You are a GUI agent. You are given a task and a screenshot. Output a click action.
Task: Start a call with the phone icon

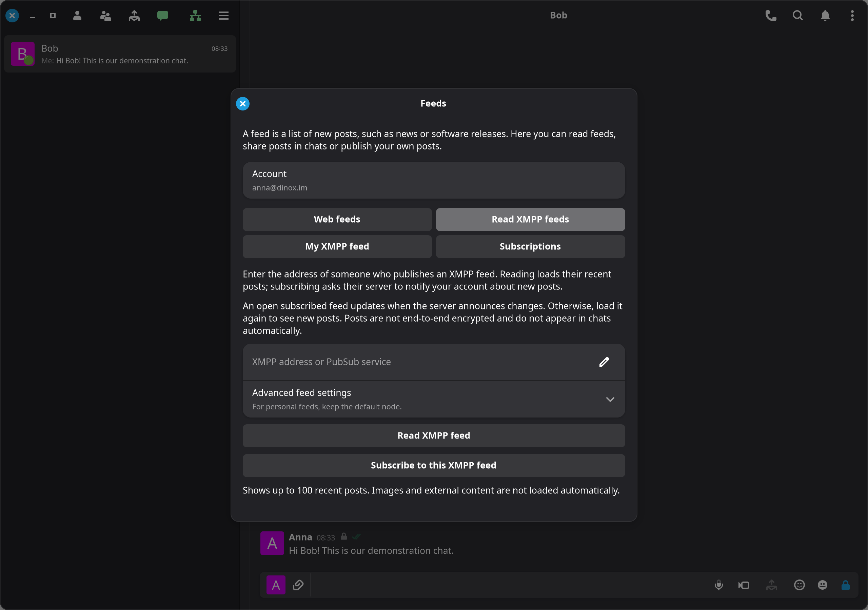coord(771,16)
